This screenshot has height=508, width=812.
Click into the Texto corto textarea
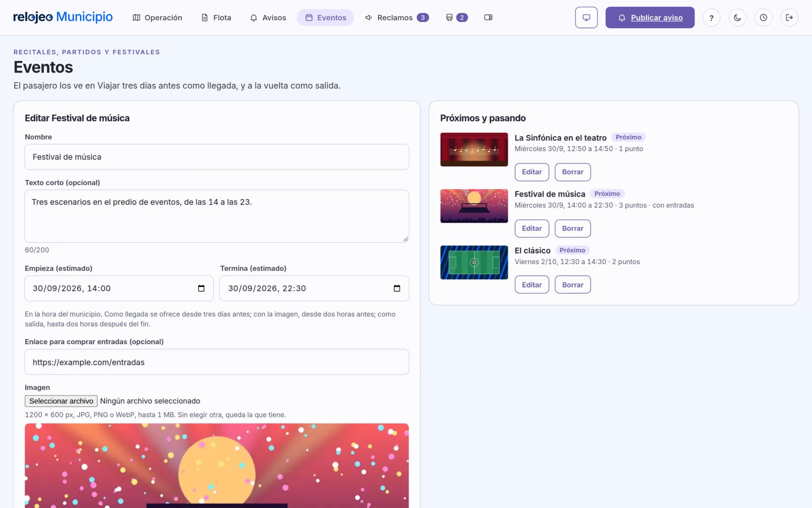pos(217,216)
